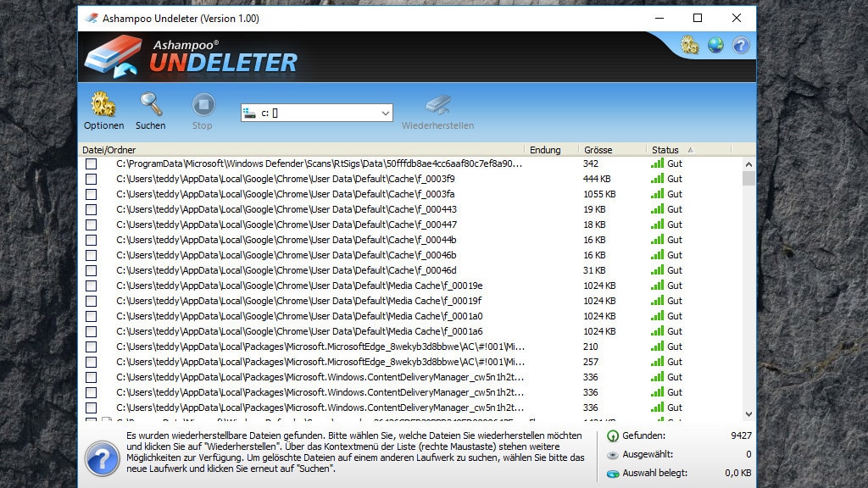Click the eraser Undeleter logo

[114, 57]
